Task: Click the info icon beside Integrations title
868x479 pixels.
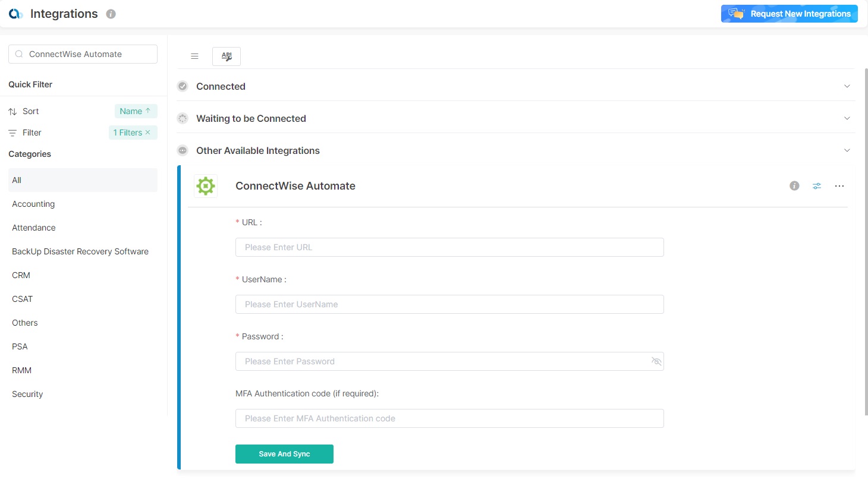Action: 111,14
